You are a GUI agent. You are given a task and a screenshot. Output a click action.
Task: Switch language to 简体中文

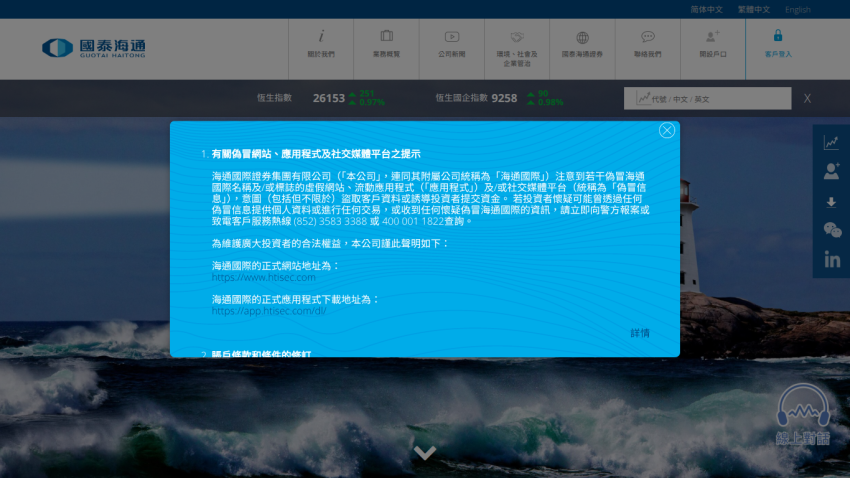(706, 10)
